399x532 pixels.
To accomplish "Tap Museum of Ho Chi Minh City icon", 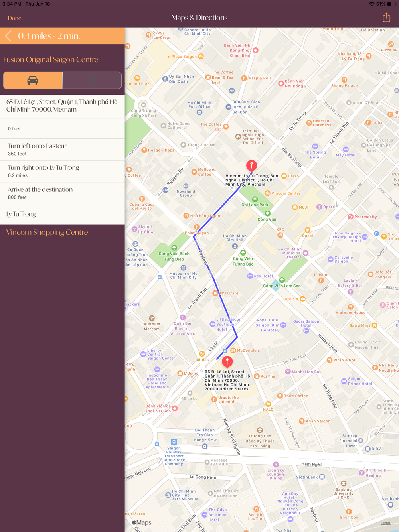I will [183, 268].
